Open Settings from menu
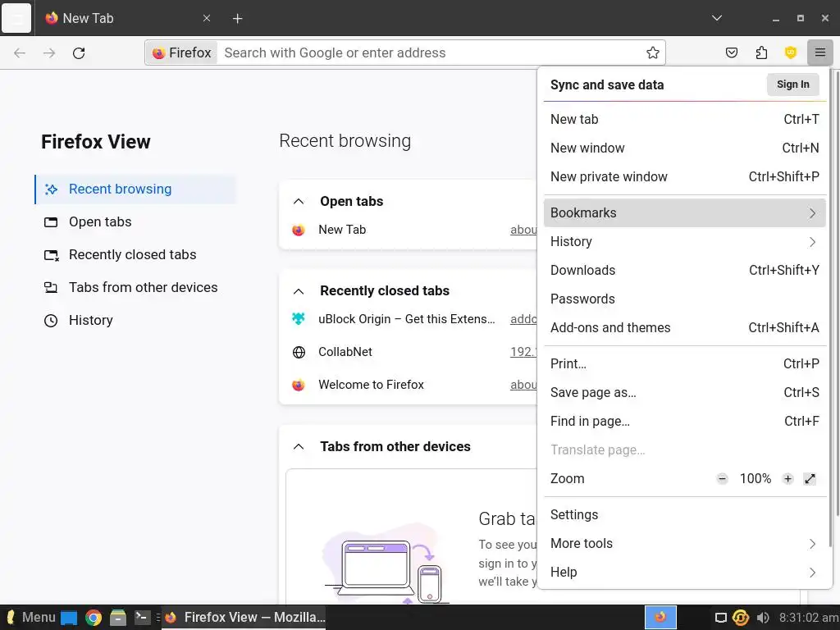 pyautogui.click(x=685, y=515)
